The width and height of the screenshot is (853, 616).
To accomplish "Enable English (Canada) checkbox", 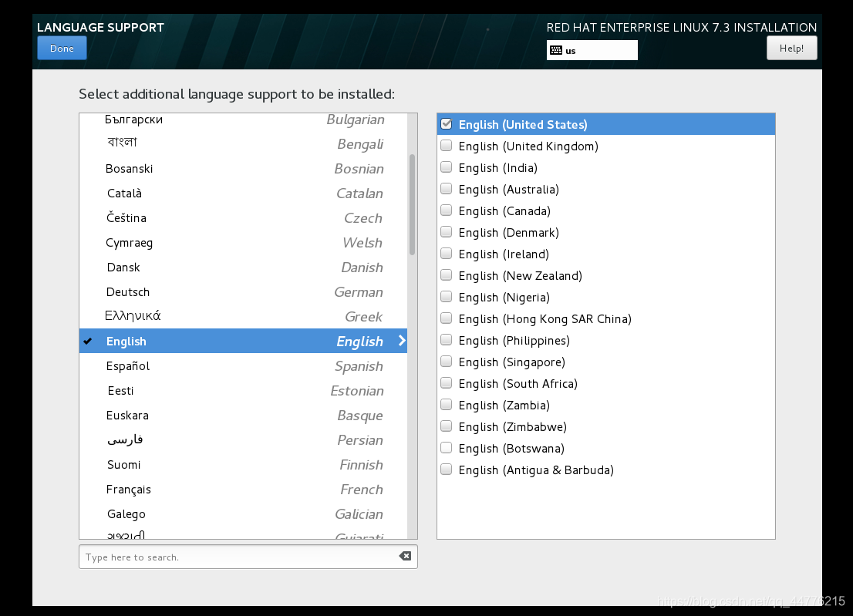I will coord(447,210).
